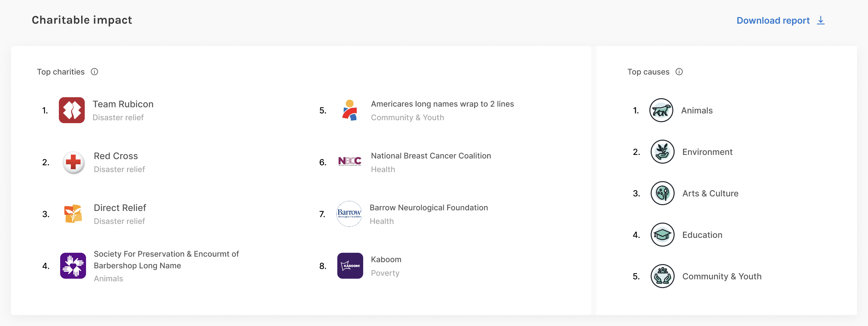
Task: Click the Barrow Neurological Foundation logo
Action: coord(349,214)
